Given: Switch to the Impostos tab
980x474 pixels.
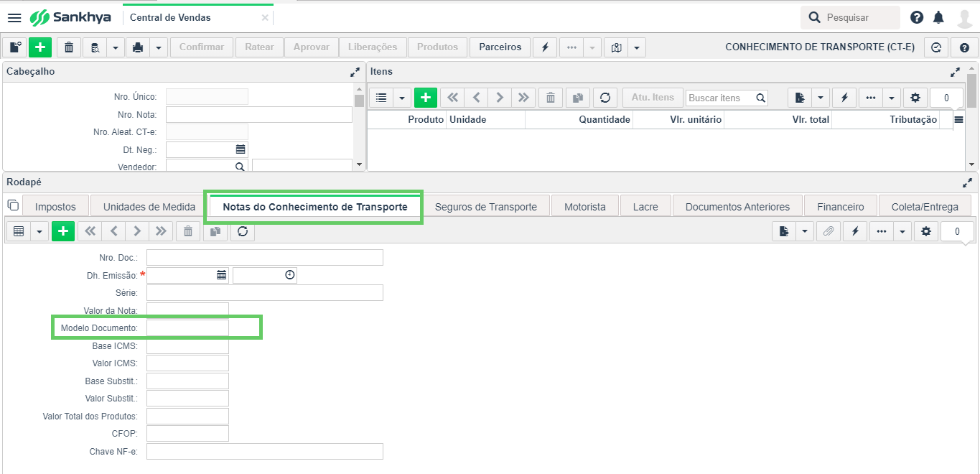Looking at the screenshot, I should pyautogui.click(x=55, y=207).
